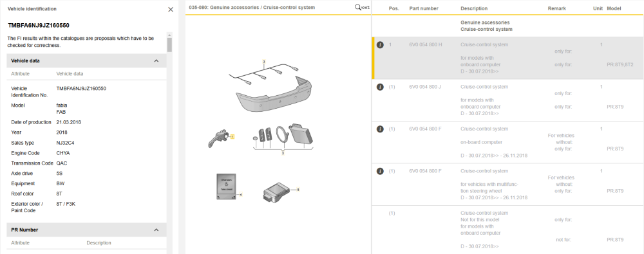The height and width of the screenshot is (254, 644).
Task: Click Sales type value NJ32C4
Action: (x=65, y=143)
